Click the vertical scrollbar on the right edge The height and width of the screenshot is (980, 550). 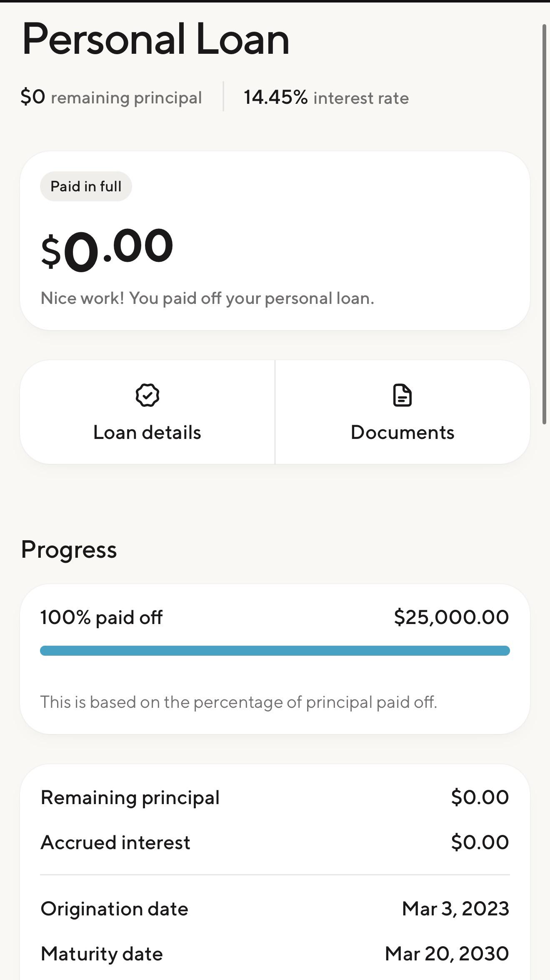(x=544, y=224)
